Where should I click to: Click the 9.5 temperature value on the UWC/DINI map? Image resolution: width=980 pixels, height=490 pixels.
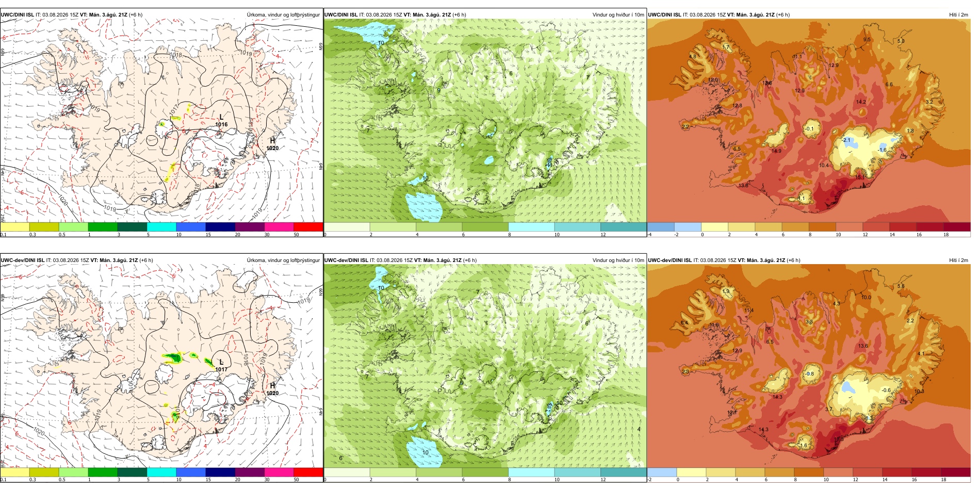pos(867,40)
